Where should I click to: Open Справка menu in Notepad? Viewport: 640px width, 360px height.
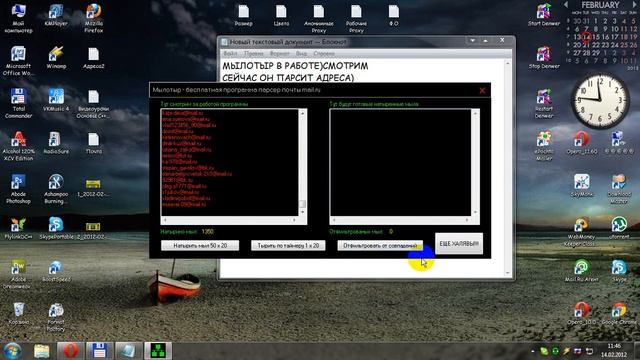point(324,53)
